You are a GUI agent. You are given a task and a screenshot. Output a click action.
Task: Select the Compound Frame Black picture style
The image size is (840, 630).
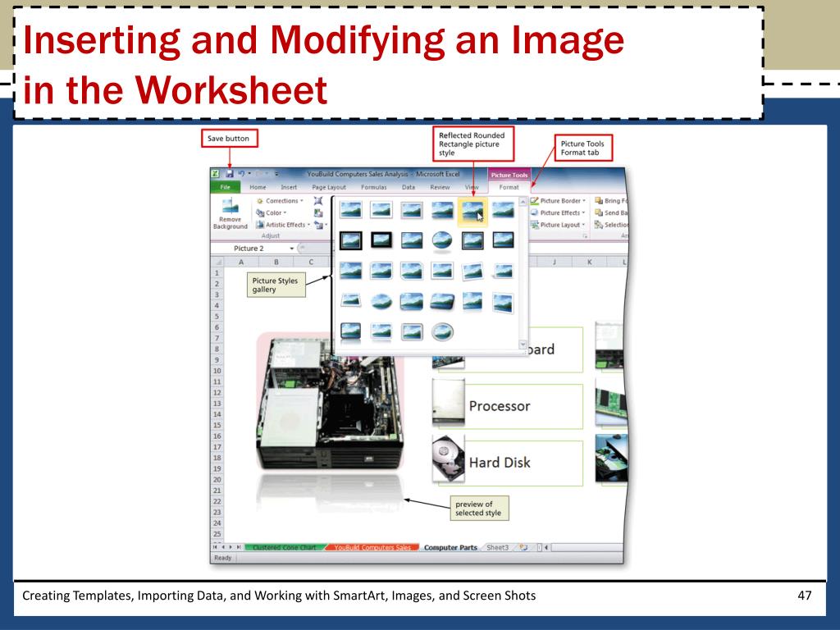[x=472, y=240]
